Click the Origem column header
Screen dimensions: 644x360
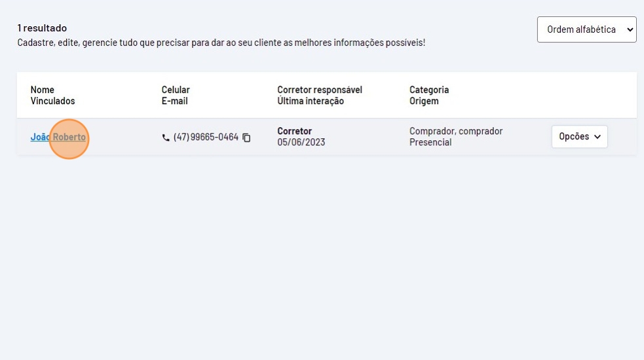(424, 101)
